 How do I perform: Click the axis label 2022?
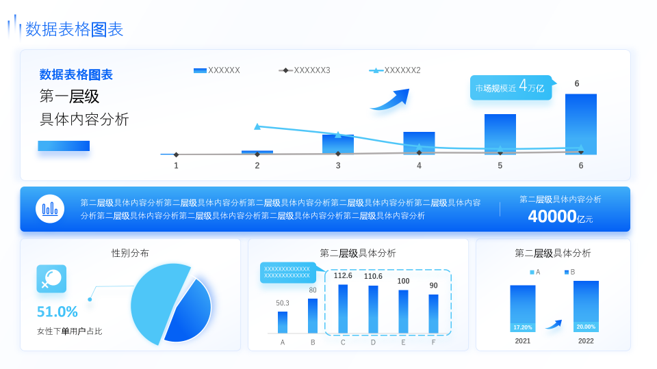[586, 341]
